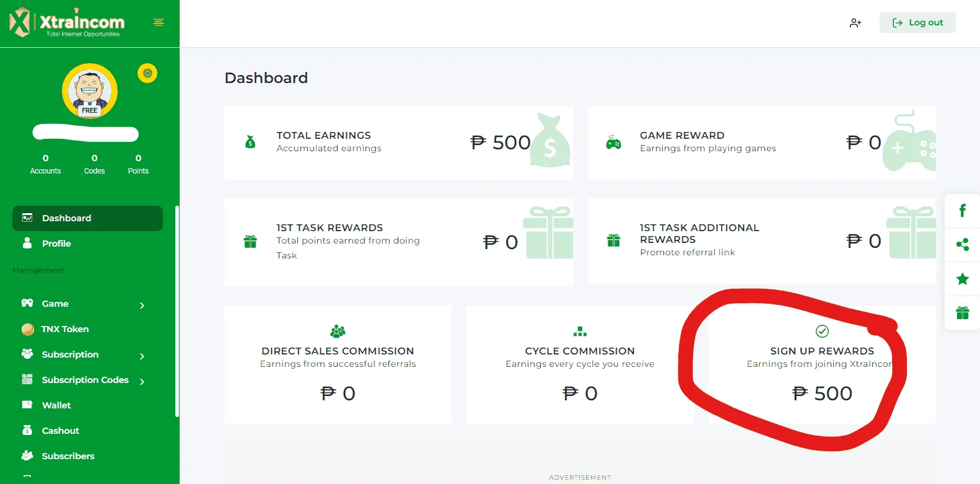
Task: Click the yellow settings gear badge
Action: (147, 73)
